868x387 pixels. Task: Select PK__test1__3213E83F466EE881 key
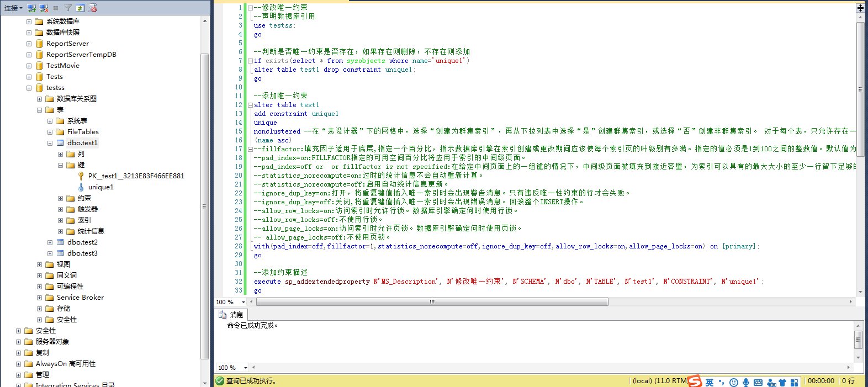coord(136,176)
